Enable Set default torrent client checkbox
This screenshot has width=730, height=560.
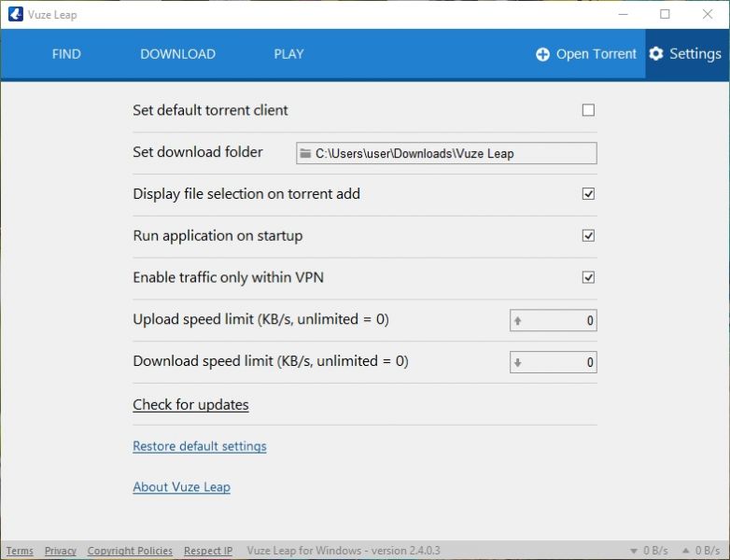(x=588, y=110)
